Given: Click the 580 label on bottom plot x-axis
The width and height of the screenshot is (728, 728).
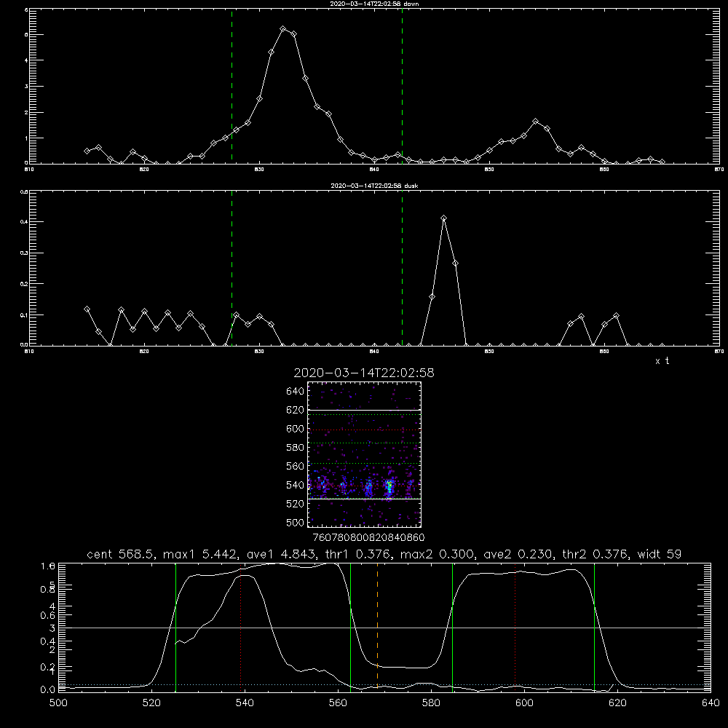Looking at the screenshot, I should pos(431,703).
